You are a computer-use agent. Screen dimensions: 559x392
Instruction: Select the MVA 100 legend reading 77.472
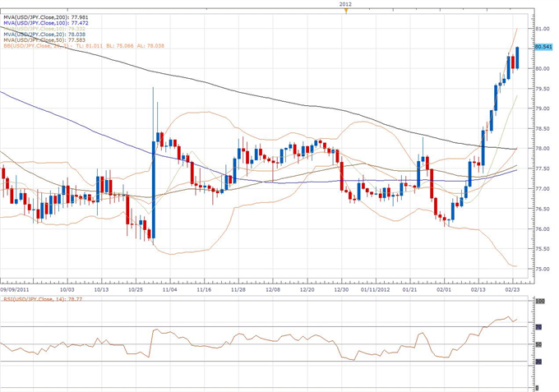click(x=46, y=23)
